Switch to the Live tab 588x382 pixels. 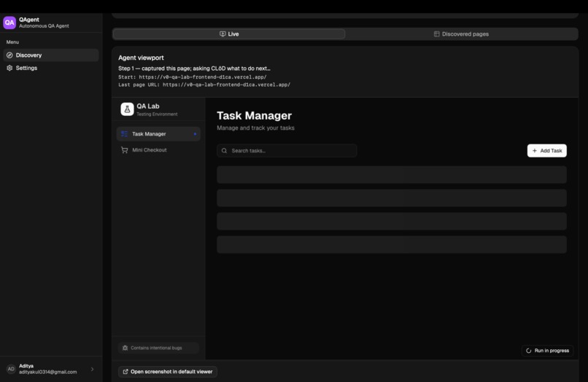pyautogui.click(x=229, y=34)
